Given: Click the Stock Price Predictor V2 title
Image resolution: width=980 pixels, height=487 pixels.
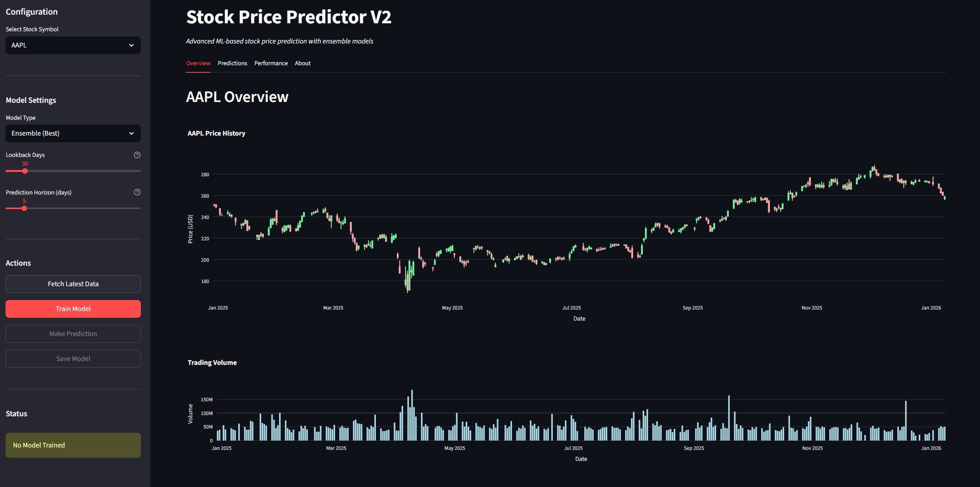Looking at the screenshot, I should coord(288,17).
